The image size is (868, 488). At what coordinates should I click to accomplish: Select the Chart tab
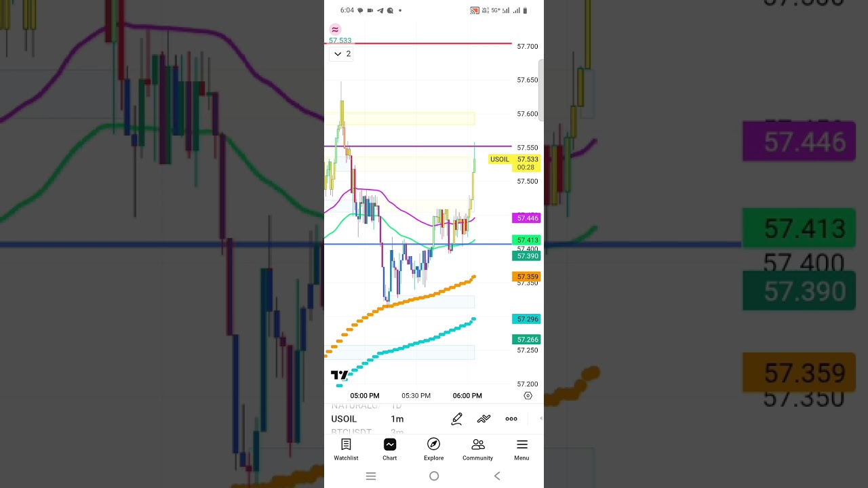tap(389, 449)
